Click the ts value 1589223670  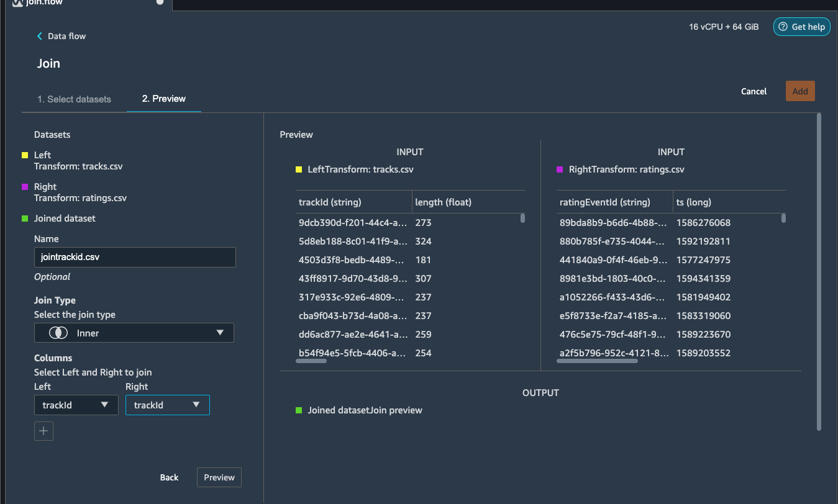(703, 334)
